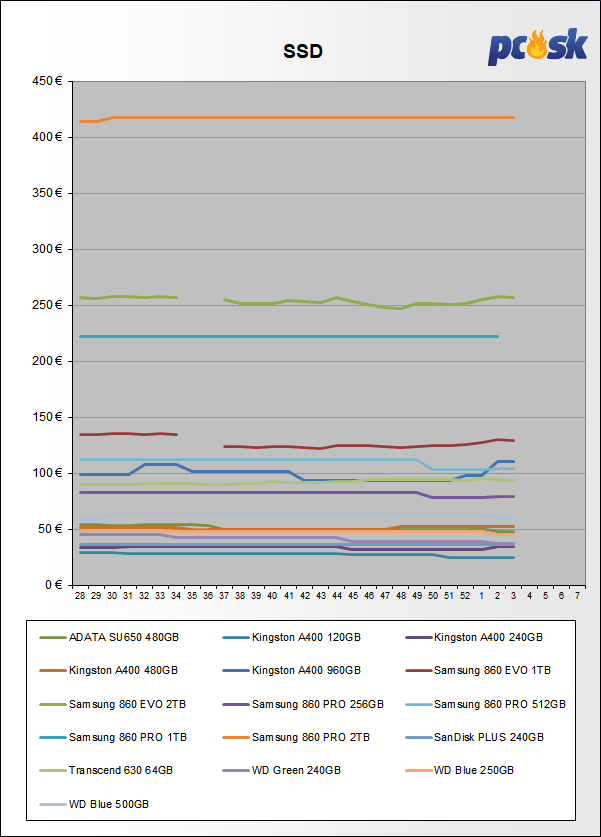Click the Kingston A400 960GB legend entry

coord(292,670)
